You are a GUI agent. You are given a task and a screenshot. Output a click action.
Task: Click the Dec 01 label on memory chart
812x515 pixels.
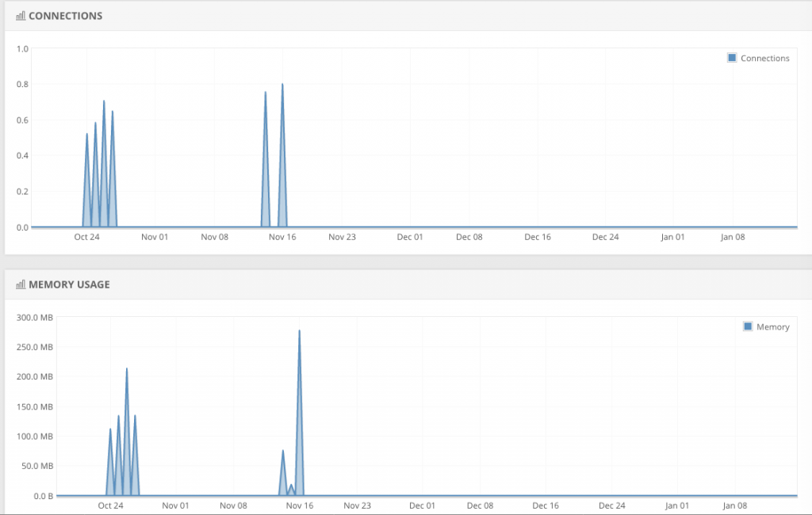point(422,505)
